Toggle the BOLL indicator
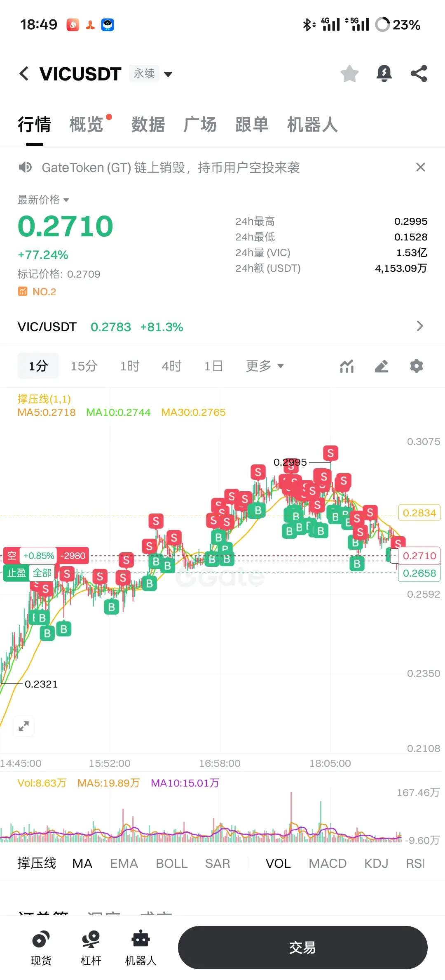The height and width of the screenshot is (980, 445). 172,863
